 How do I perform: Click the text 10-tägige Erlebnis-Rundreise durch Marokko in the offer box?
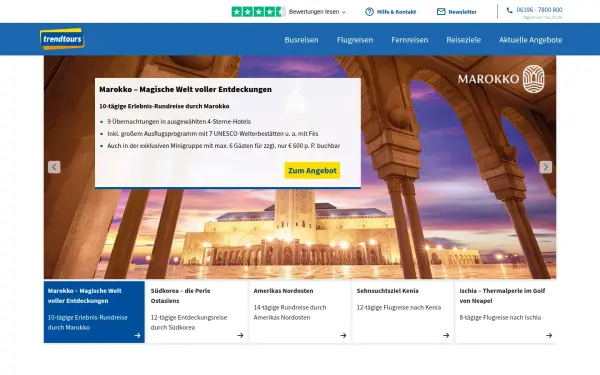164,106
